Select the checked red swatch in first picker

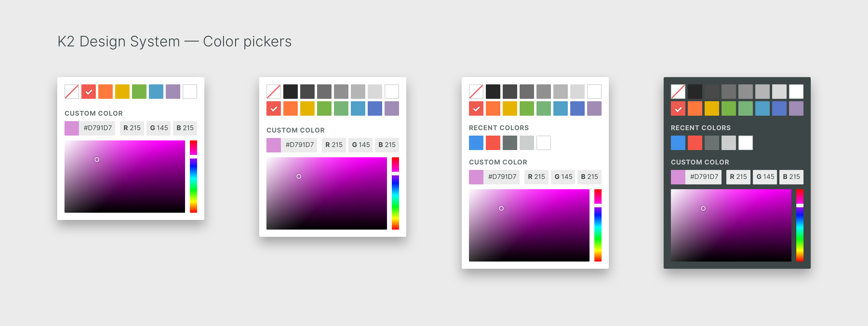[89, 92]
